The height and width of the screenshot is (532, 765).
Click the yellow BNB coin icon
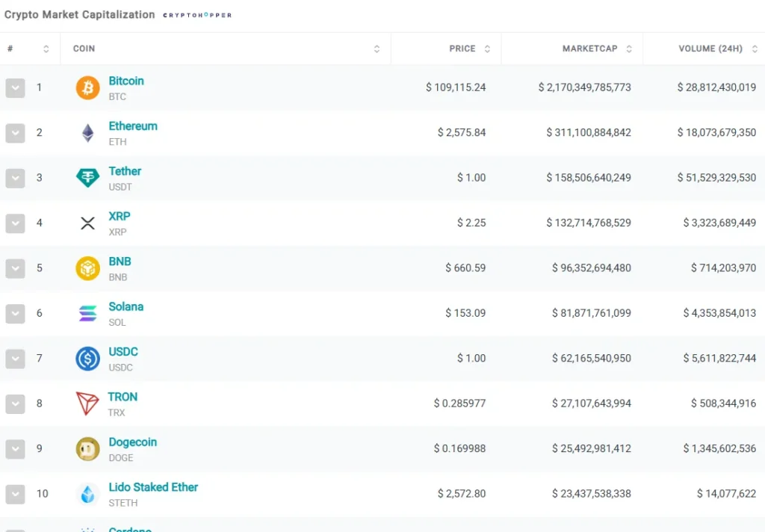87,268
